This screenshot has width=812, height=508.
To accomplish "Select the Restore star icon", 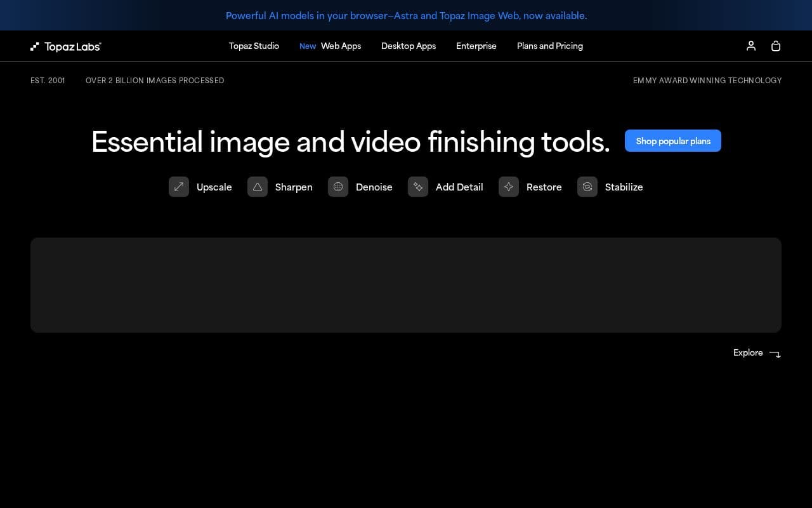I will tap(509, 187).
